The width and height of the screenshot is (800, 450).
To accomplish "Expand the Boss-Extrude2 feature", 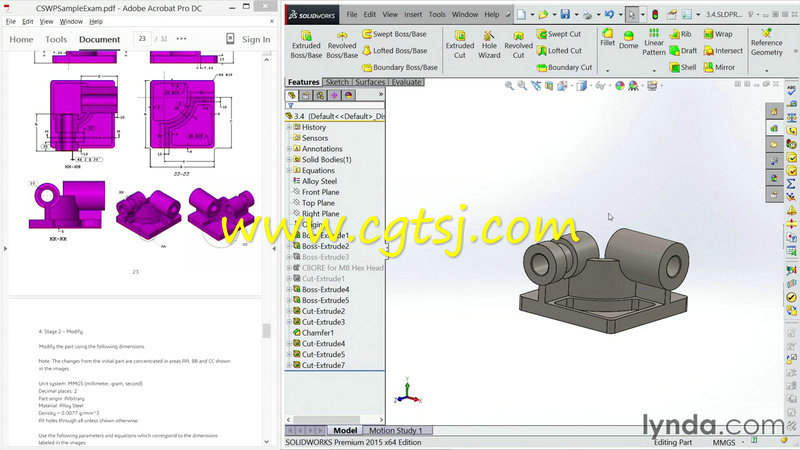I will pyautogui.click(x=289, y=246).
